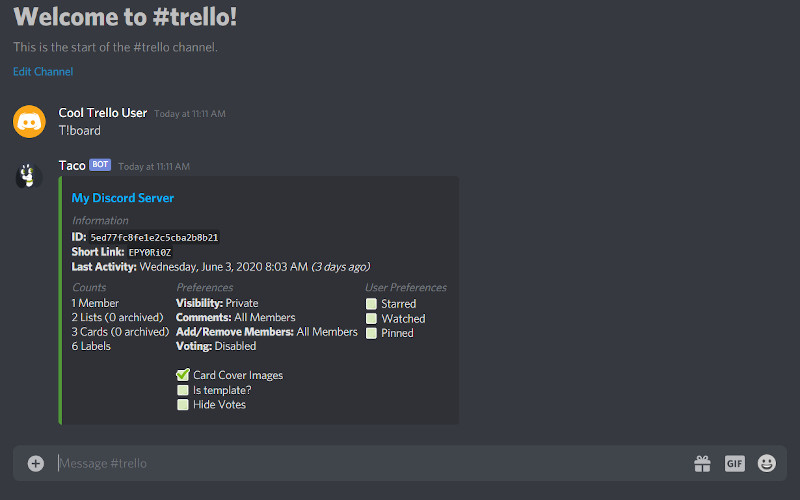Viewport: 800px width, 500px height.
Task: Open the emoji picker smiley
Action: 767,463
